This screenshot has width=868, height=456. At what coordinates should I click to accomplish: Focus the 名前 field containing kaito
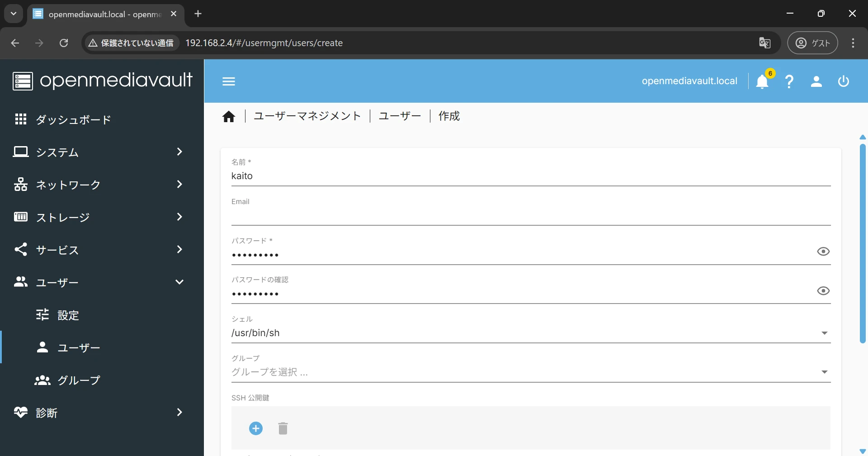(x=531, y=176)
